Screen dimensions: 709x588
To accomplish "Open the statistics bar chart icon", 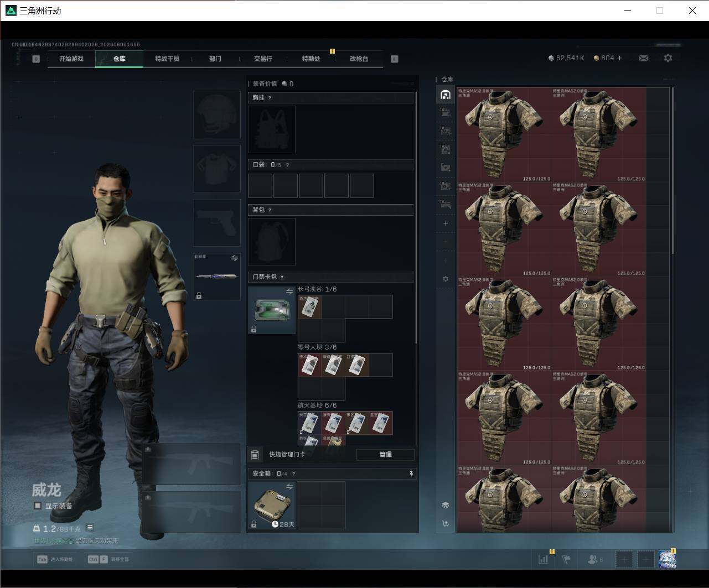I will point(544,559).
